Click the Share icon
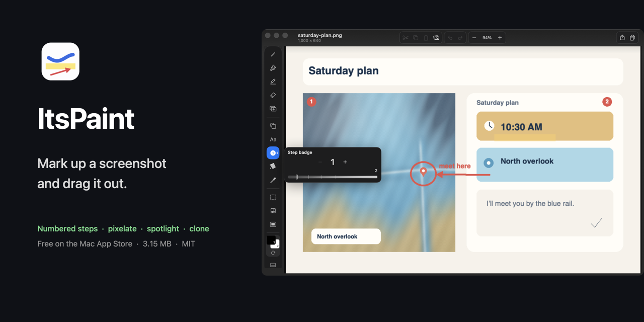Screen dimensions: 644x322 pyautogui.click(x=622, y=38)
